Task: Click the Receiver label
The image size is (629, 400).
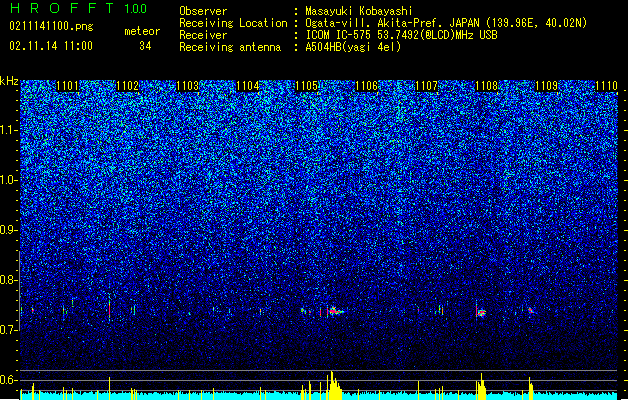Action: 203,35
